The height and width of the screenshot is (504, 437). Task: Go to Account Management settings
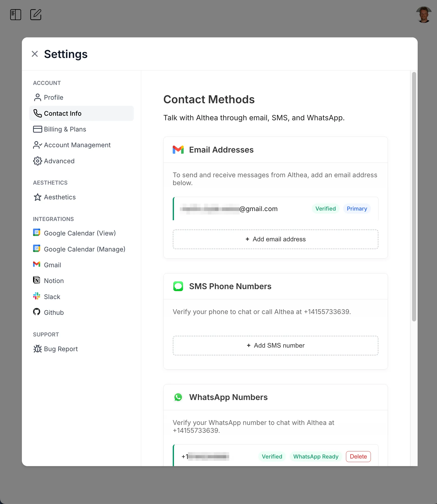[x=81, y=145]
